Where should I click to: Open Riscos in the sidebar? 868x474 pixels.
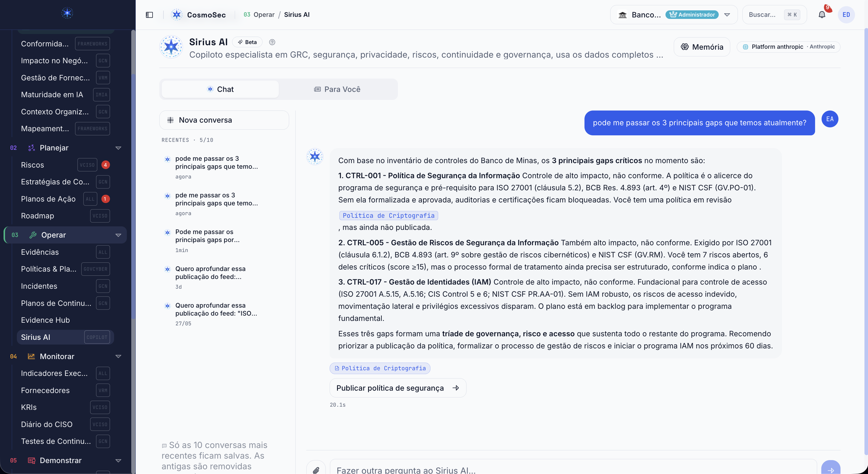pyautogui.click(x=65, y=165)
